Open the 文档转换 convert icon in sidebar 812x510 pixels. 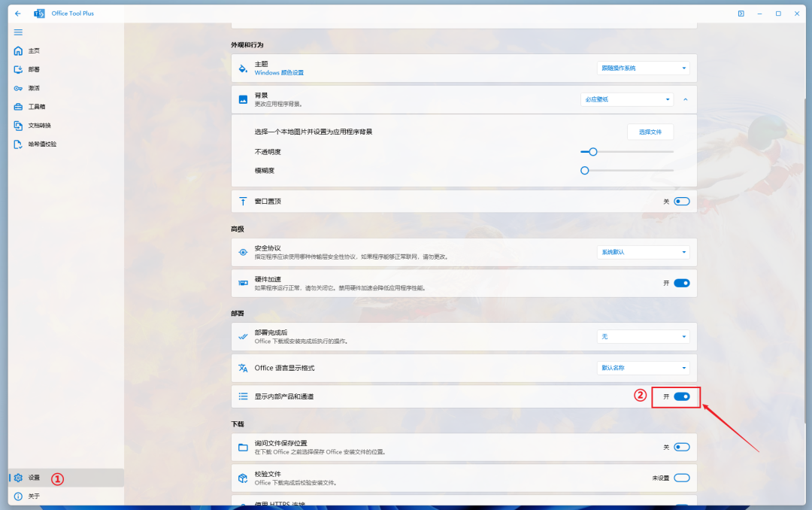point(18,126)
